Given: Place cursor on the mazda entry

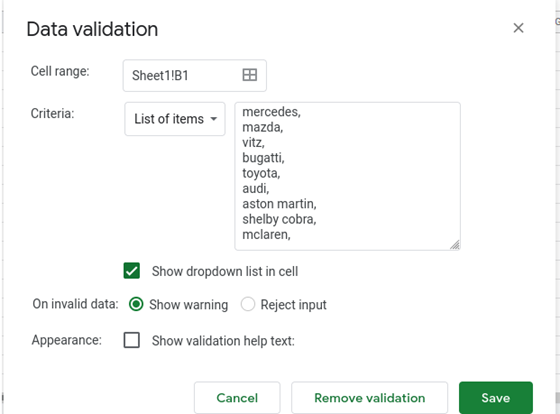Looking at the screenshot, I should [262, 127].
